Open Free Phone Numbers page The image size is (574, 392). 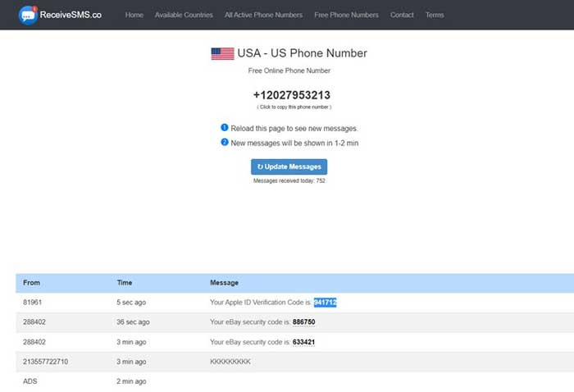(x=346, y=15)
